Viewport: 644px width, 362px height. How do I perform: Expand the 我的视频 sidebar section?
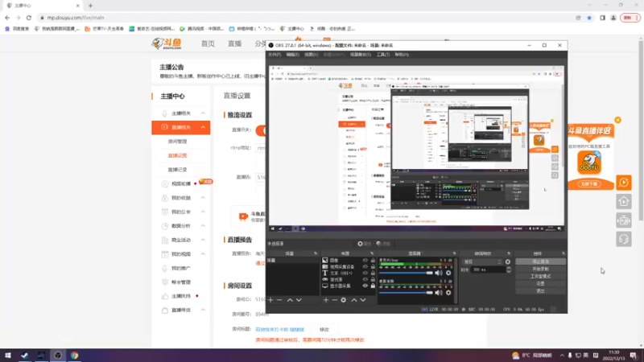[x=204, y=254]
